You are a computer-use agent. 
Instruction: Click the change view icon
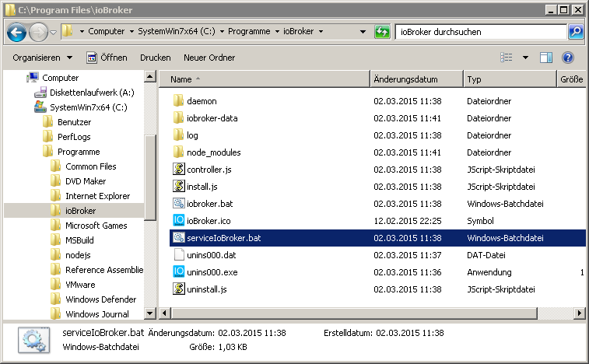506,58
